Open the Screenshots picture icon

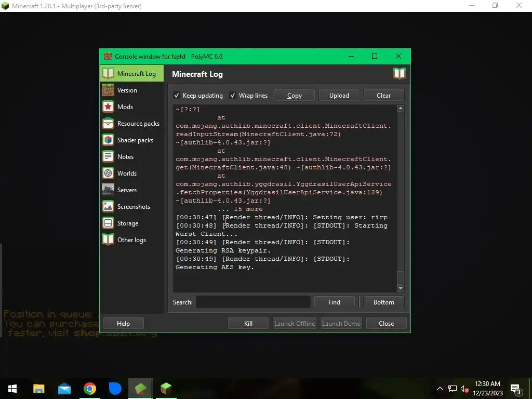[108, 207]
